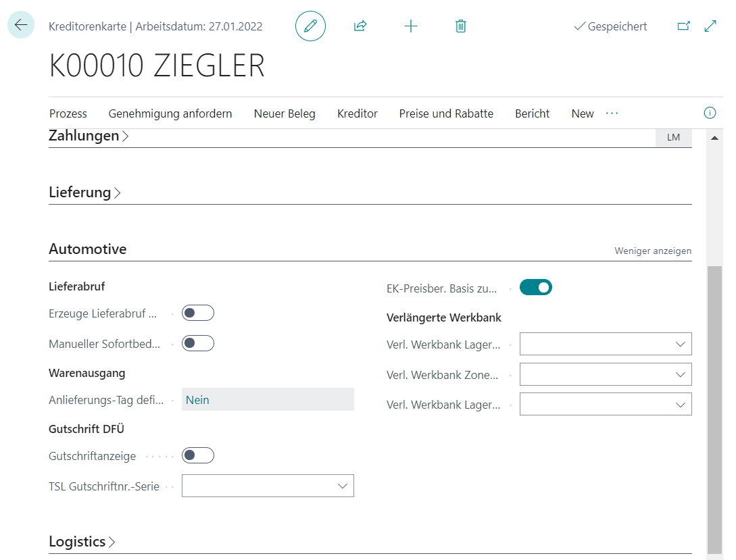Click the share icon

pyautogui.click(x=360, y=26)
